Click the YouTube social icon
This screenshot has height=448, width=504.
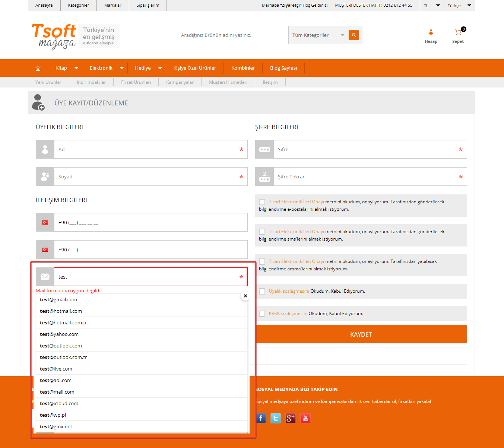tap(305, 418)
